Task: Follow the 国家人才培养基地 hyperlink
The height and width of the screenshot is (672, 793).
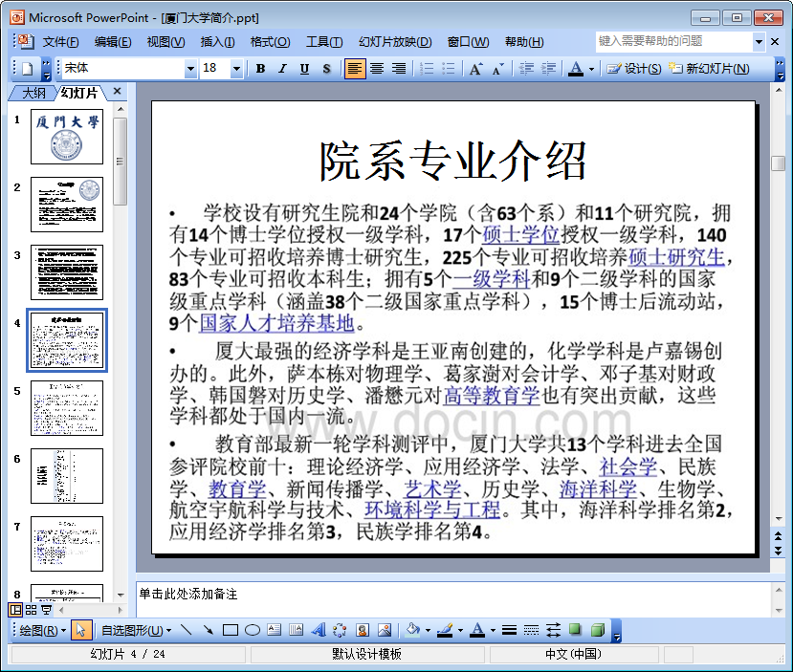Action: pyautogui.click(x=276, y=323)
